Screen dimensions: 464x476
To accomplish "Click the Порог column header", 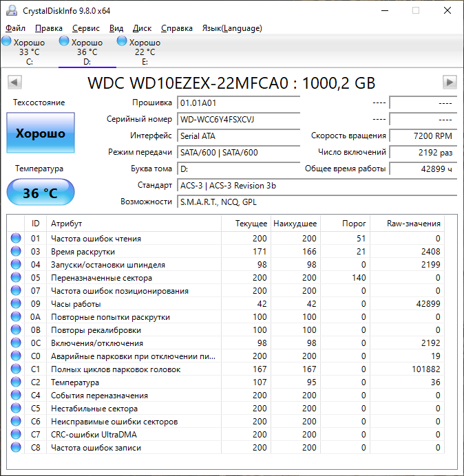I will tap(345, 224).
